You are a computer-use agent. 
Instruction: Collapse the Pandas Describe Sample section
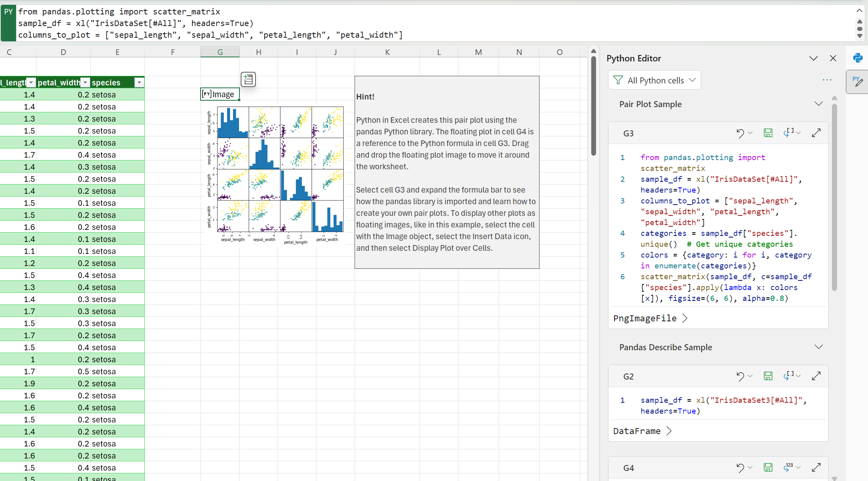coord(818,347)
